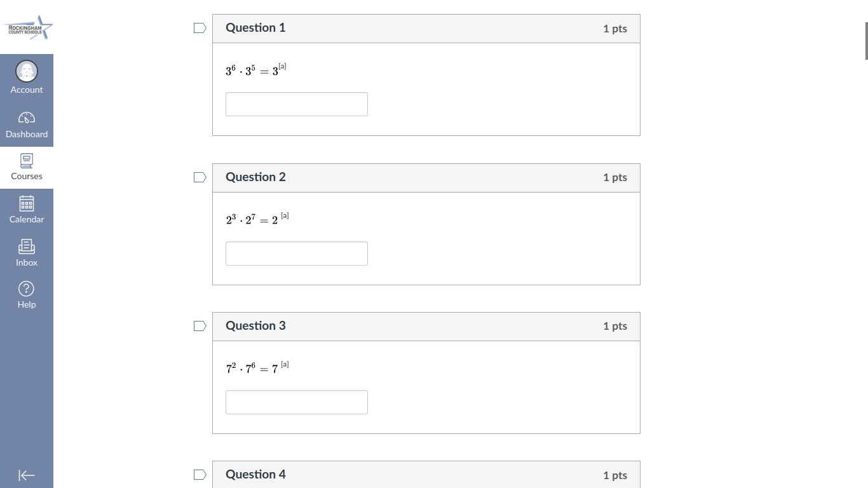Viewport: 868px width, 488px height.
Task: Open the Account avatar icon
Action: pos(27,72)
